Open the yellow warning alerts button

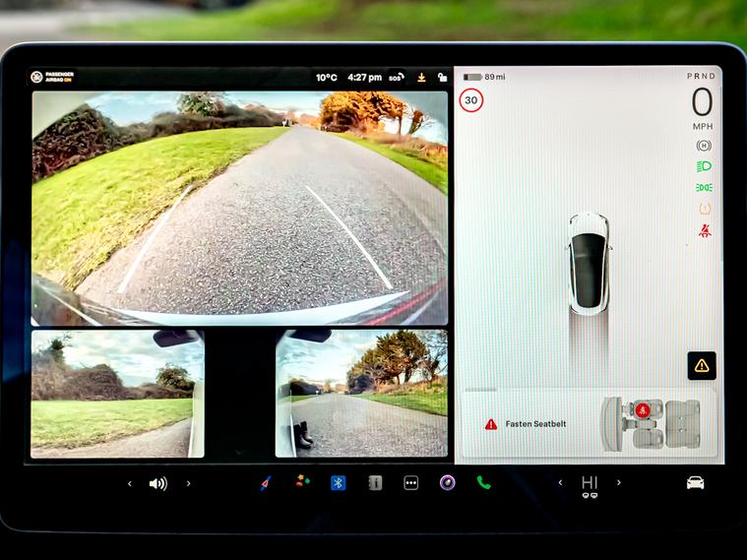coord(701,365)
